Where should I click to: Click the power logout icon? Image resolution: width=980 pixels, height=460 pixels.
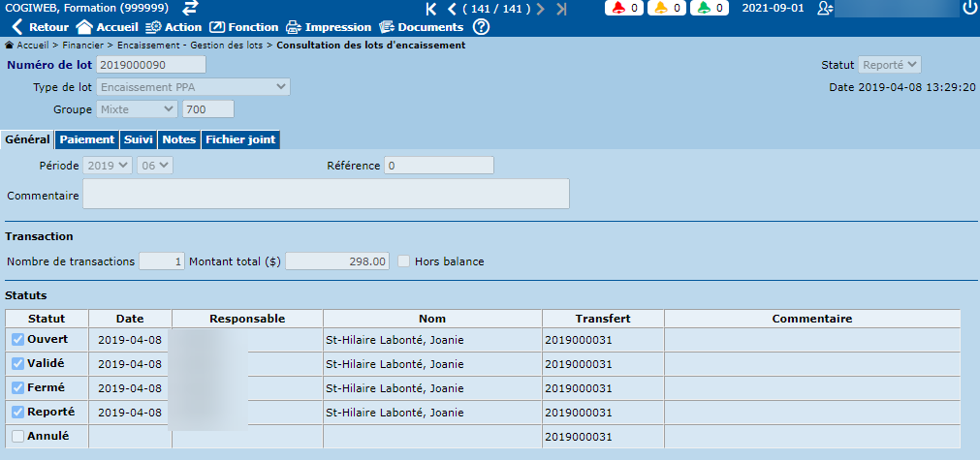click(969, 9)
